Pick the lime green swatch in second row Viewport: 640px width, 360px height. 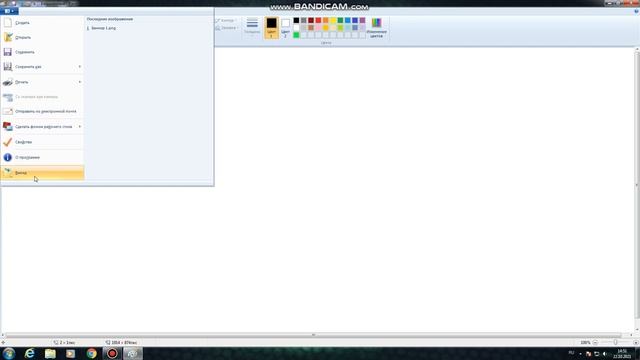(340, 28)
